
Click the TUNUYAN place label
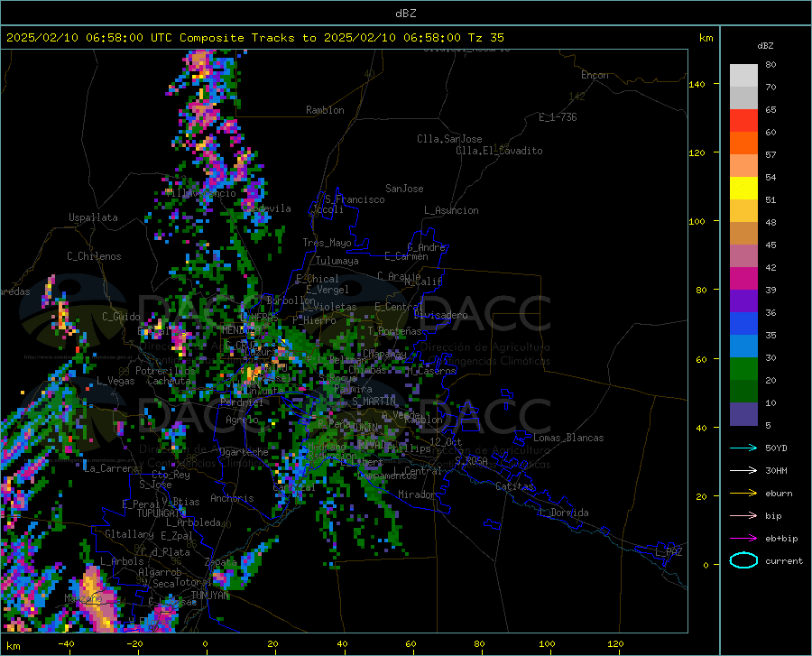[x=209, y=596]
